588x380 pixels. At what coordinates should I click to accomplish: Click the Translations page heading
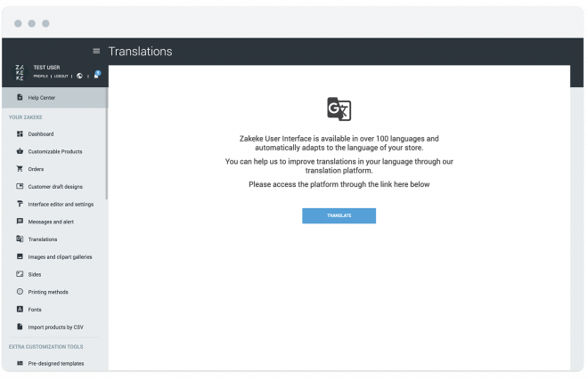[x=140, y=52]
